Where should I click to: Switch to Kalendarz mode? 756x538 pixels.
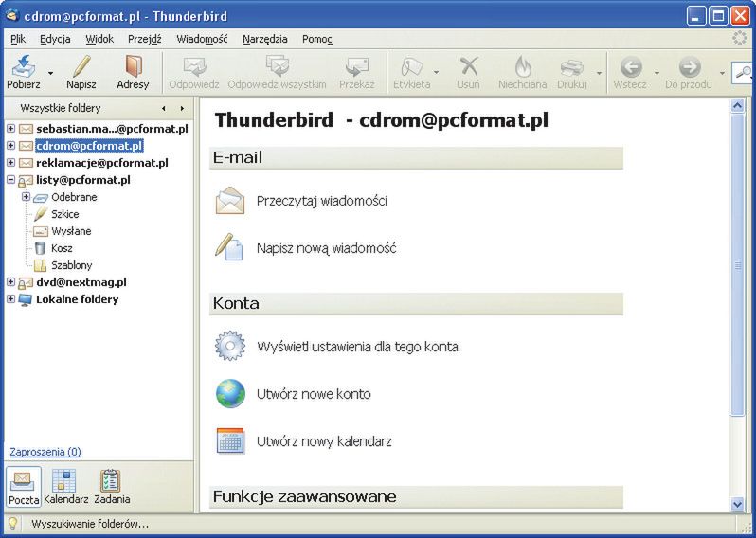pos(65,487)
